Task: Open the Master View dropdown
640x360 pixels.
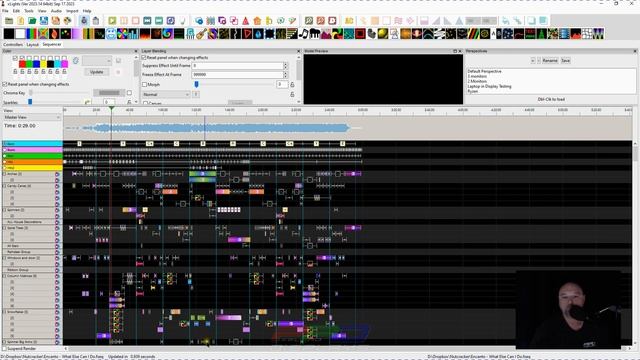Action: [32, 117]
